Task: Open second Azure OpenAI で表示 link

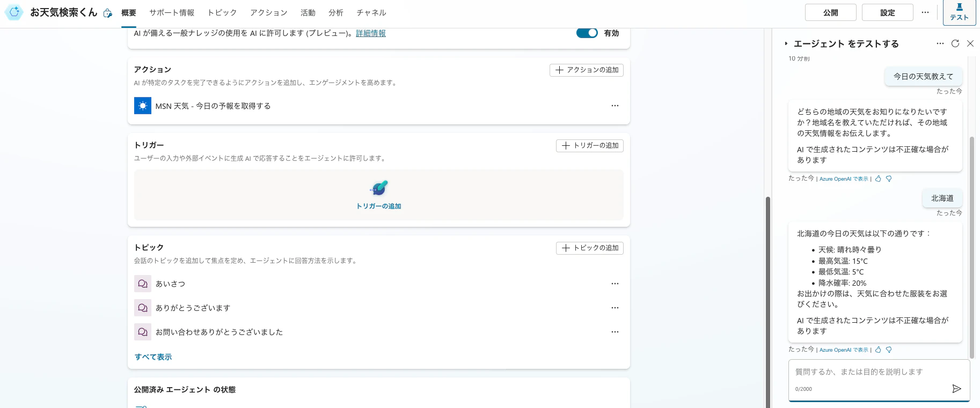Action: 844,350
